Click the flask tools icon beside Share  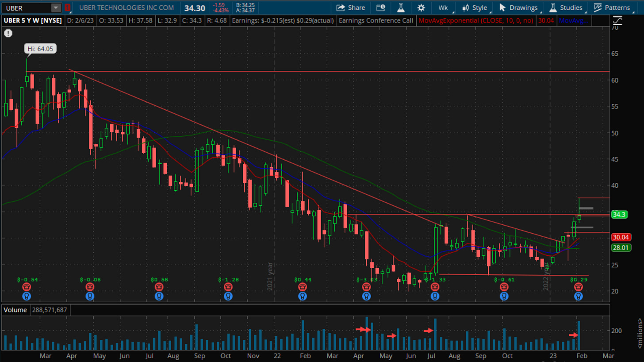(401, 8)
